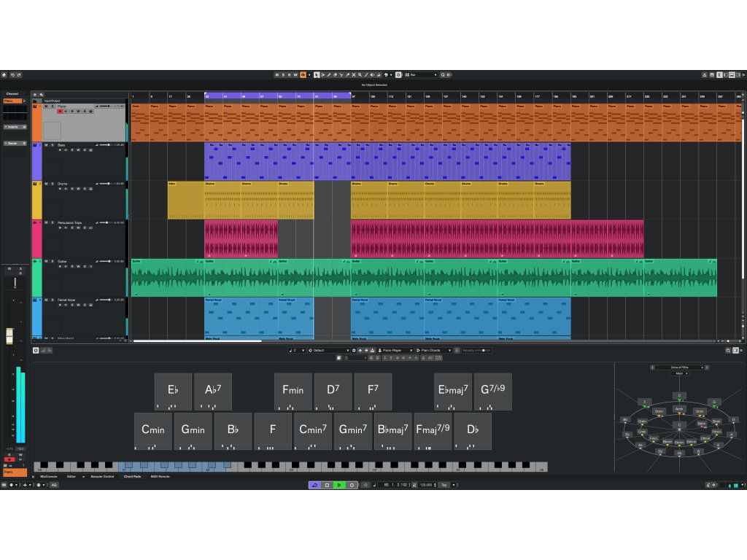
Task: Solo the Drums track
Action: coord(53,184)
